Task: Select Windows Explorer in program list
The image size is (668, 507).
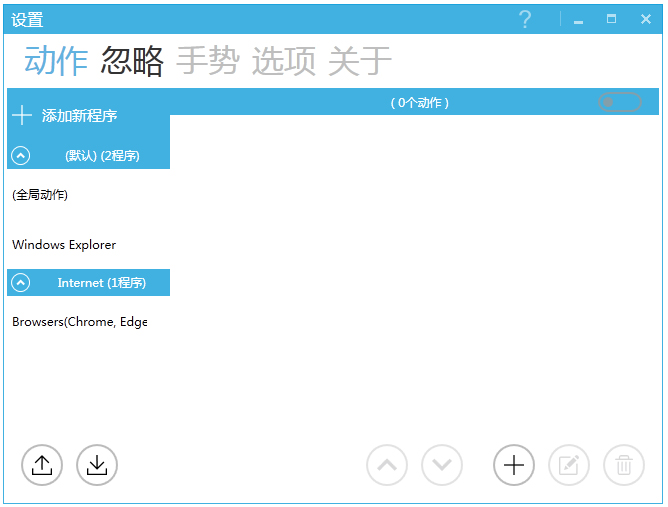Action: click(64, 245)
